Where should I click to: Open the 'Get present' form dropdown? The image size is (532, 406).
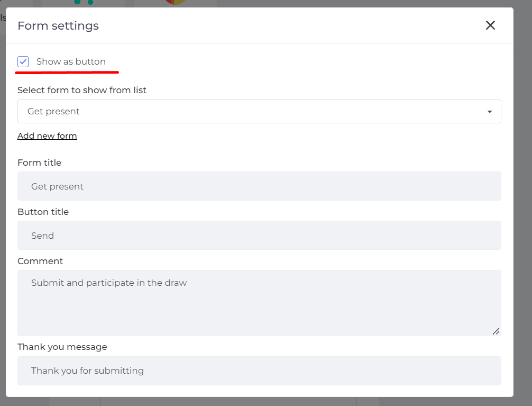coord(259,112)
